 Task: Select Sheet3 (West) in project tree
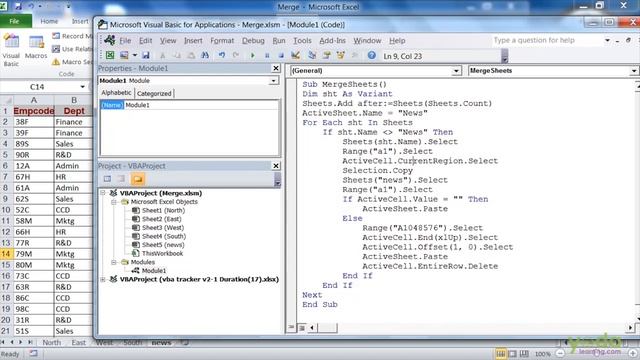162,227
